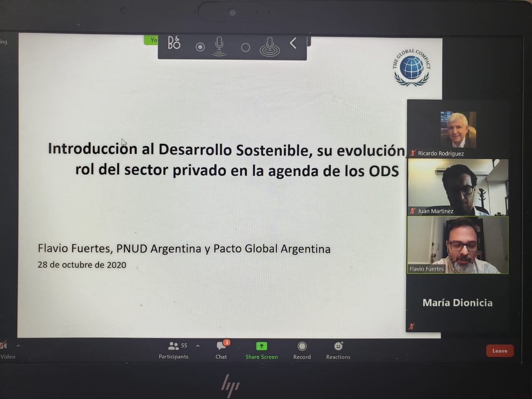Image resolution: width=532 pixels, height=399 pixels.
Task: Open the Chat with 3 unread
Action: pos(221,350)
